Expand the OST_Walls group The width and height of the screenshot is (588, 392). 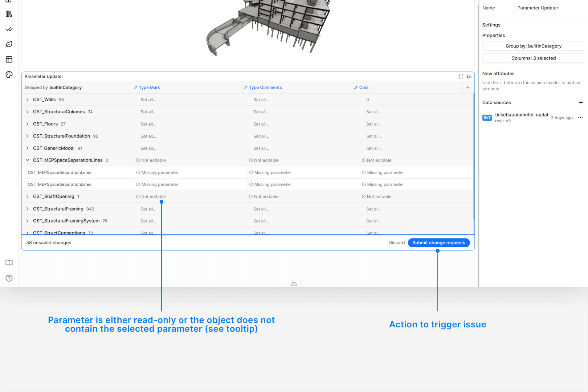[27, 99]
